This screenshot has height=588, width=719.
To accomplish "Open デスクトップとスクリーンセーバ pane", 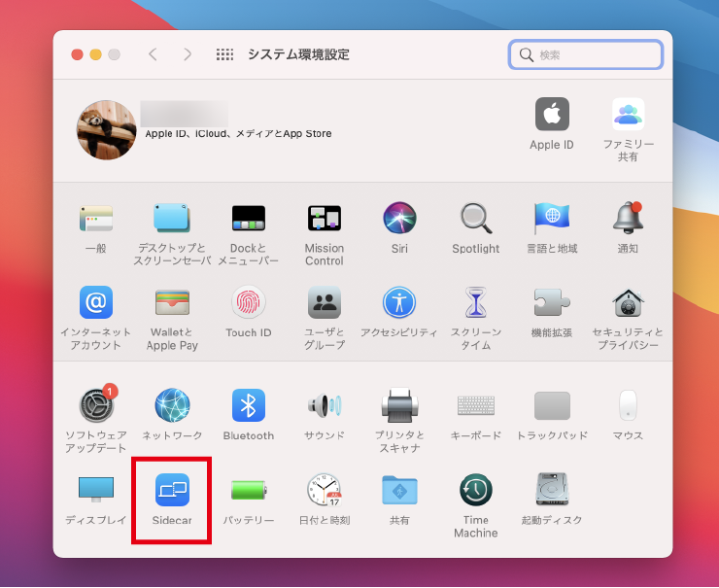I will (172, 219).
